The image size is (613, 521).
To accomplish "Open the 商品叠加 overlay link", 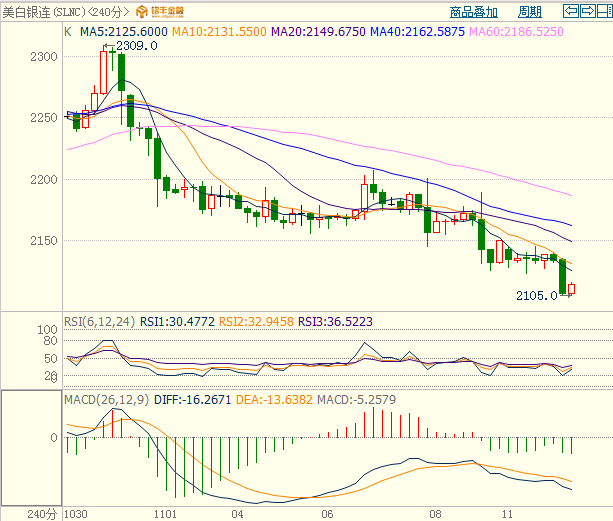I will [476, 13].
